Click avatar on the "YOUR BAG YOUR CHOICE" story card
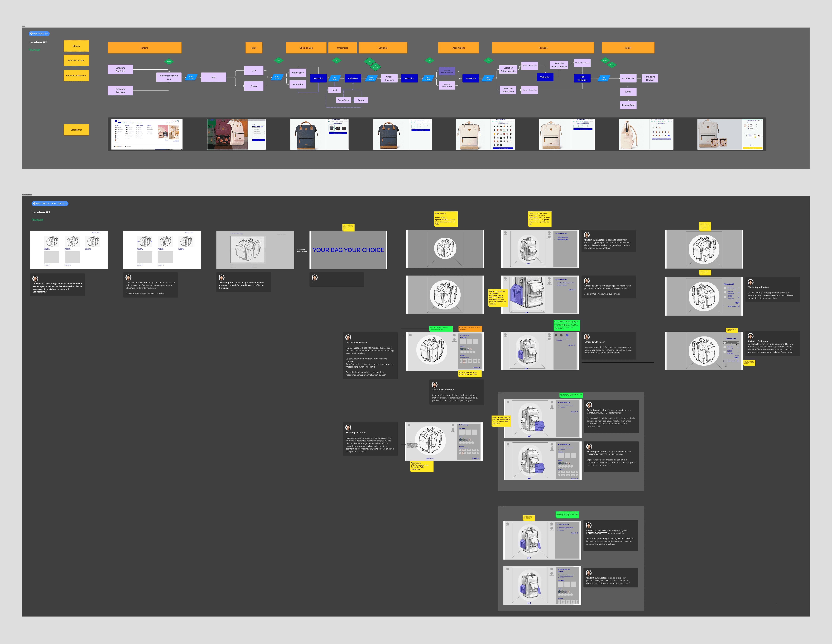The image size is (832, 644). pyautogui.click(x=314, y=277)
